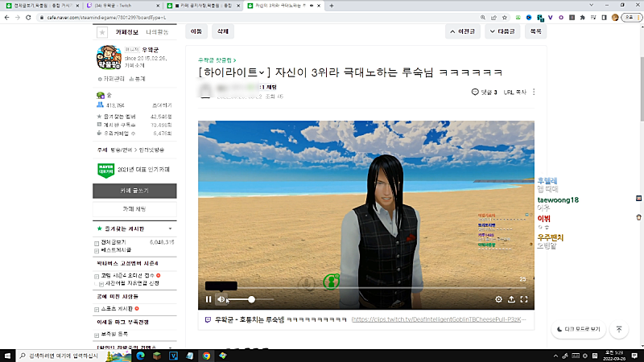The image size is (644, 362).
Task: Click 카페 채팅 (cafe chat) button
Action: (134, 209)
